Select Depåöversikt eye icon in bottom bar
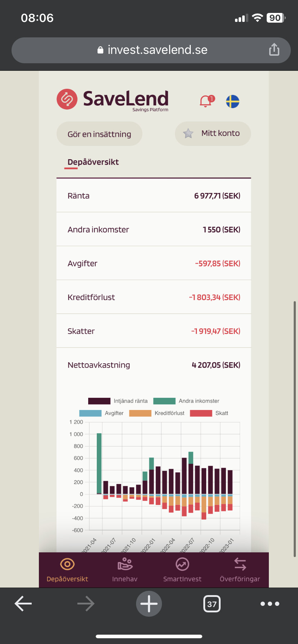The width and height of the screenshot is (298, 644). [67, 564]
